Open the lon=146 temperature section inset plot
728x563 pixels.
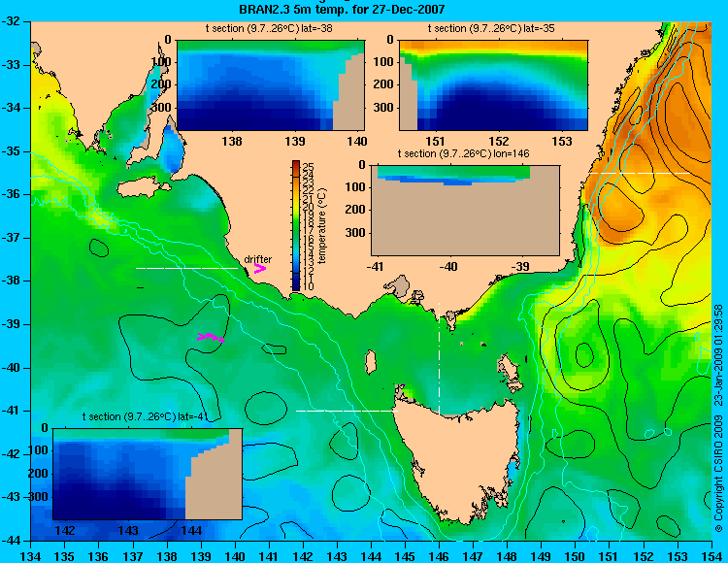[x=465, y=211]
